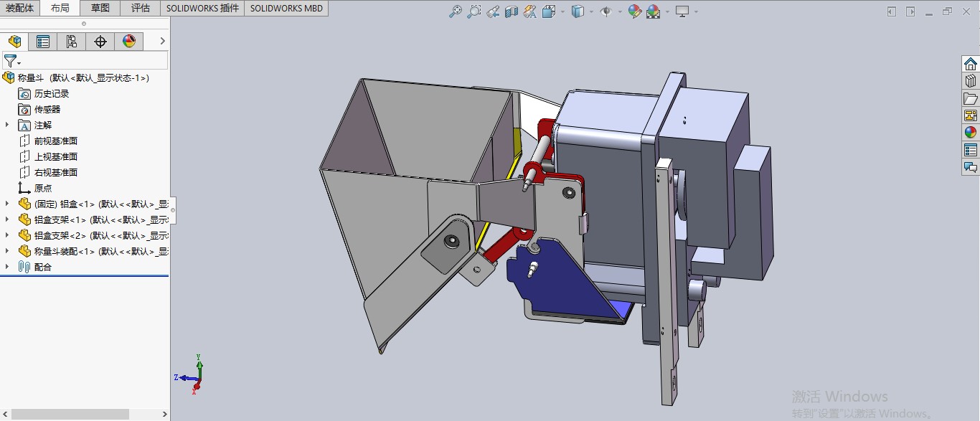The height and width of the screenshot is (421, 980).
Task: Switch to the 评估 tab
Action: coord(141,9)
